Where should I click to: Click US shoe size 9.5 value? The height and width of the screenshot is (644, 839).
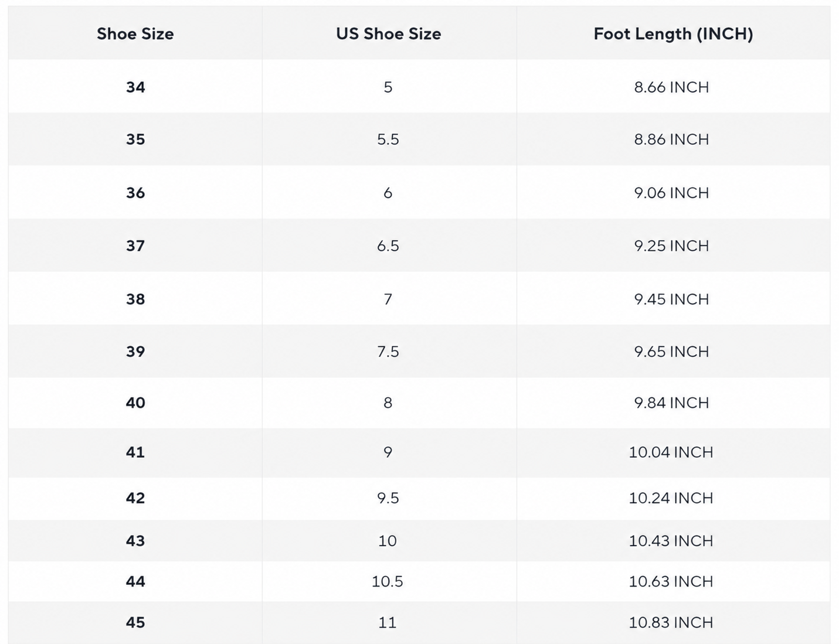tap(388, 498)
